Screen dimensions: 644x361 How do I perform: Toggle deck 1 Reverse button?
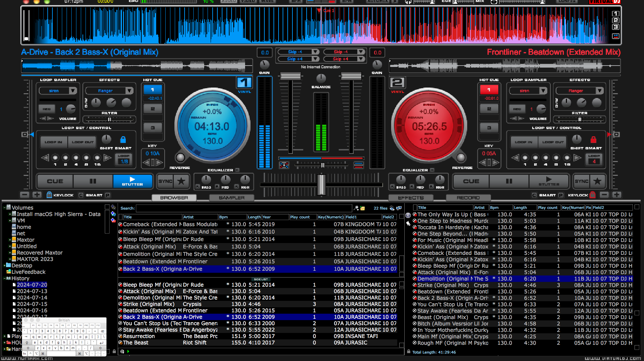pyautogui.click(x=181, y=158)
